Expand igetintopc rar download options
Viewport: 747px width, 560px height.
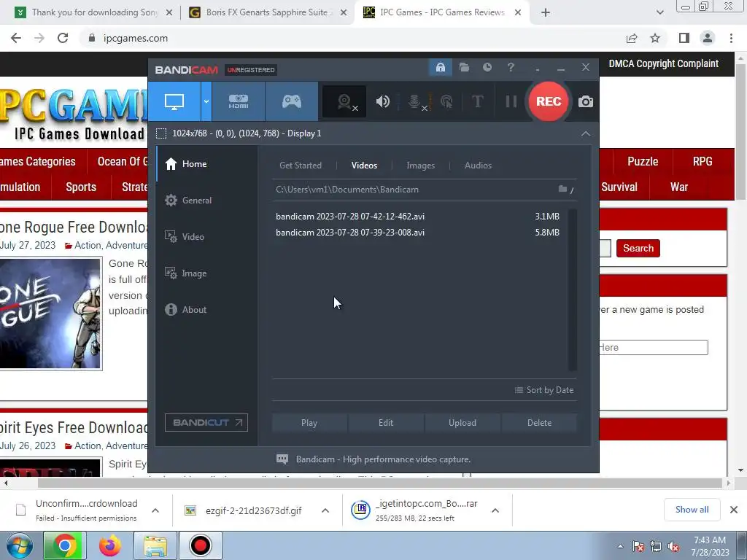click(495, 510)
